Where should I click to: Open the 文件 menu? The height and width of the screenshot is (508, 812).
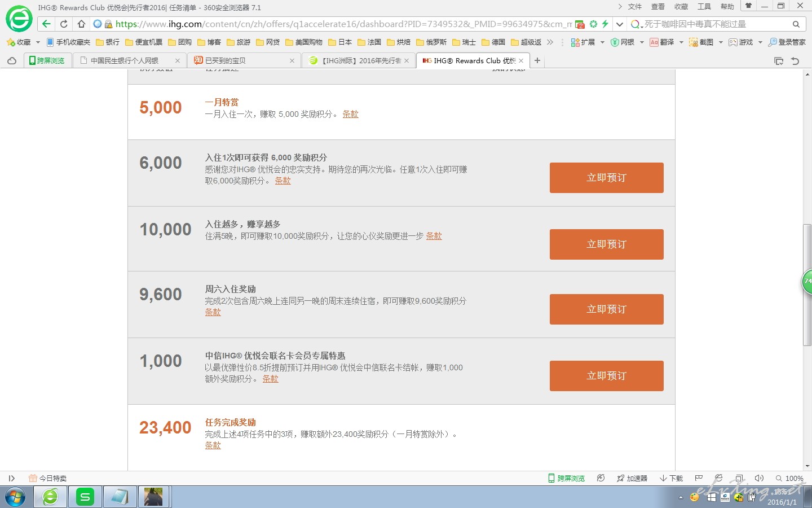[635, 7]
